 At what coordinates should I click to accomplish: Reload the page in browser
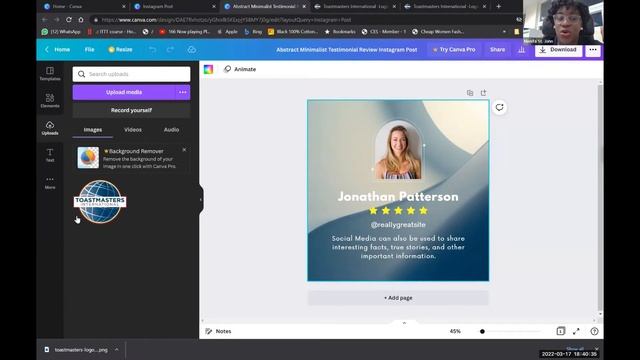69,20
